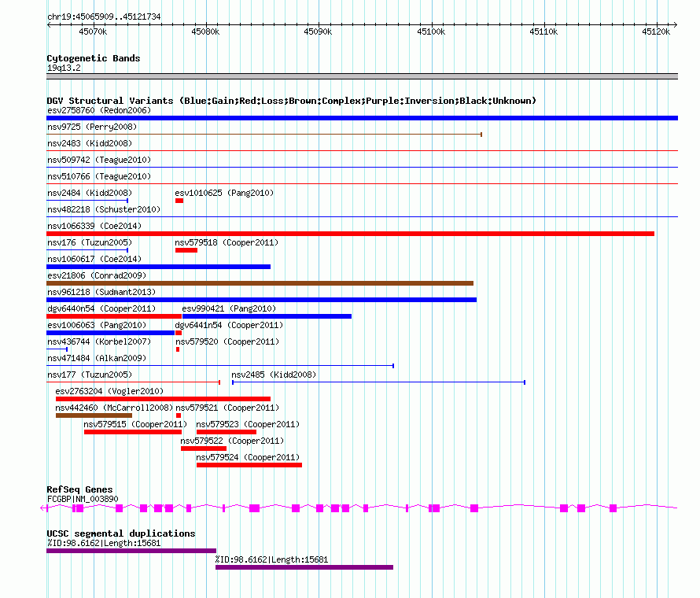Click the chr19:45065909..45121734 coordinate label
700x598 pixels.
(x=104, y=17)
